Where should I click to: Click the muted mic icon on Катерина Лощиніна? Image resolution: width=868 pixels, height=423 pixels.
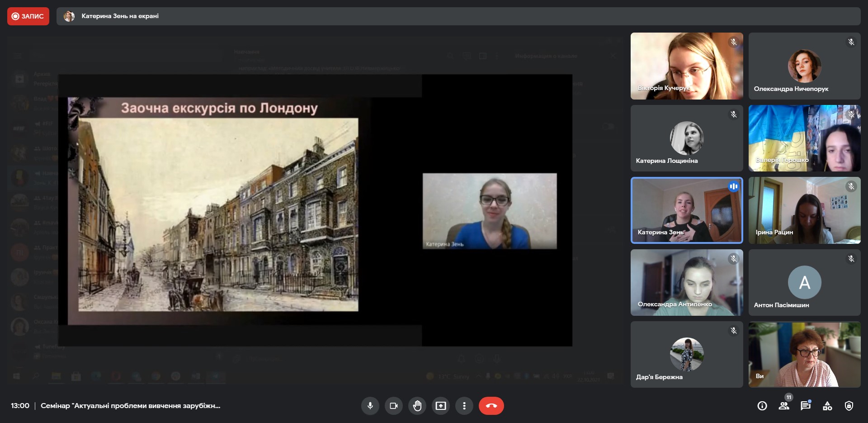(x=734, y=114)
